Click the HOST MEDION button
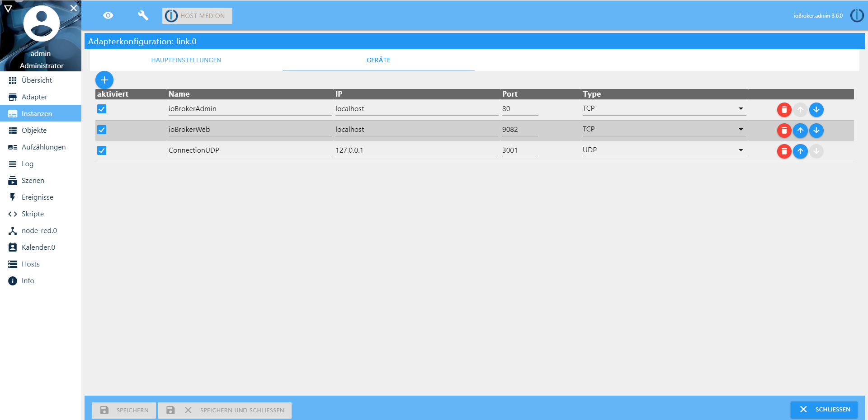The image size is (868, 420). coord(197,16)
